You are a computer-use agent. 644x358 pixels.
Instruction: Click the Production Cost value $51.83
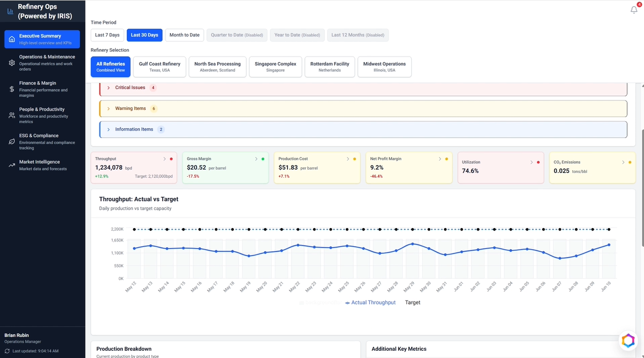pyautogui.click(x=288, y=167)
